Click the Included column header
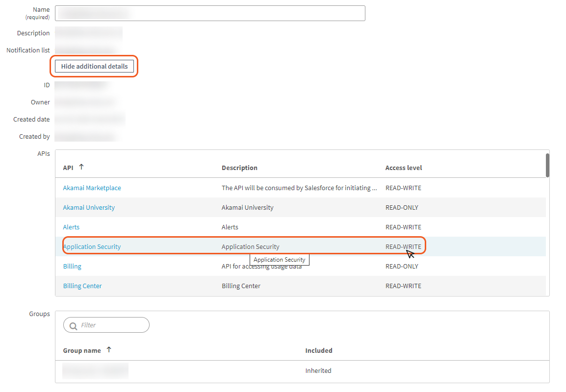The height and width of the screenshot is (392, 566). tap(318, 350)
